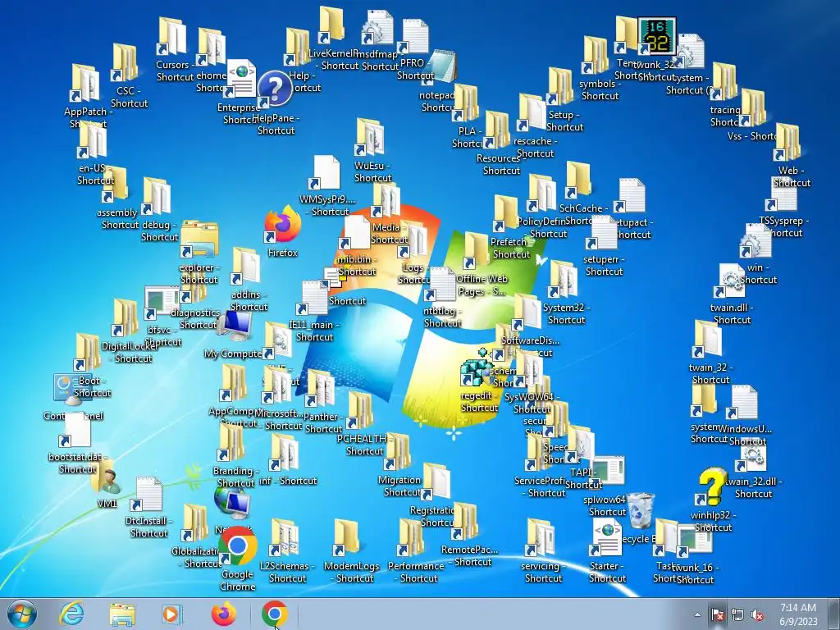Open the twunk_32 shortcut icon

coord(657,35)
